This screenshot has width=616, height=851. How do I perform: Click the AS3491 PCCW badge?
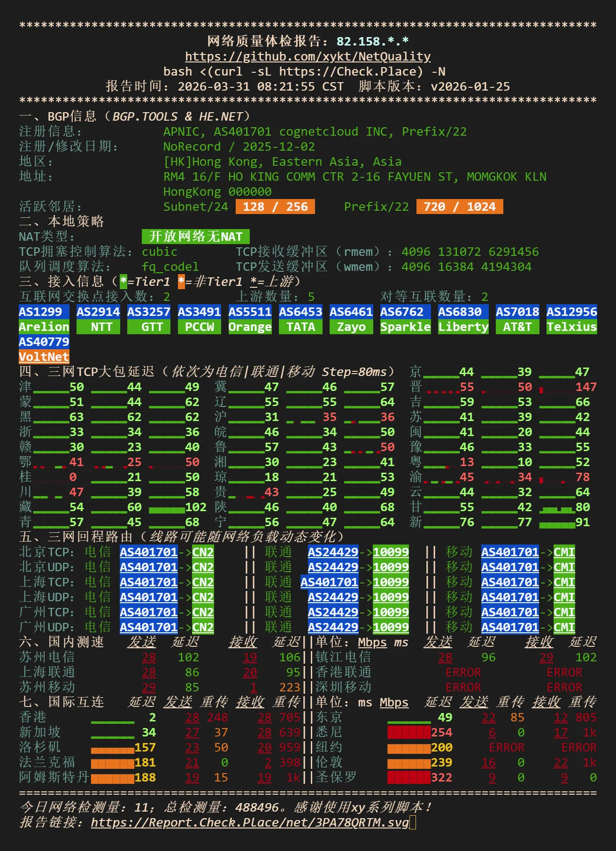[x=199, y=319]
